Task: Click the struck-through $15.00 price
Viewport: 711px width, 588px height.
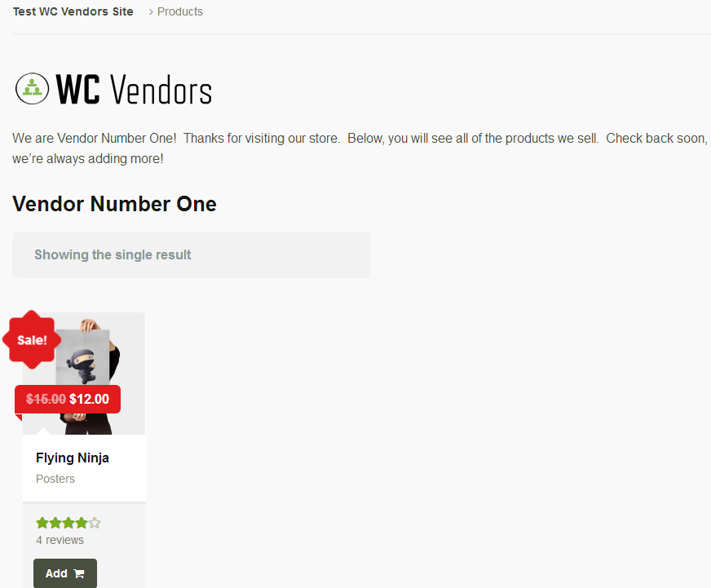Action: tap(46, 399)
